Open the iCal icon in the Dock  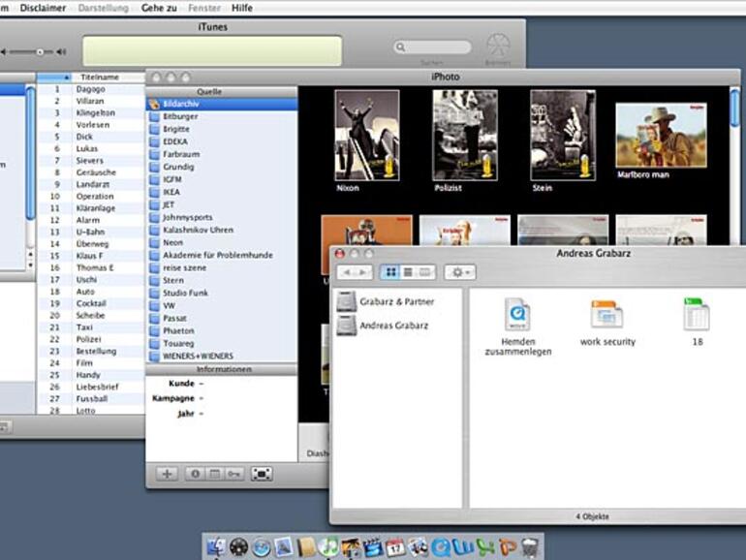394,547
